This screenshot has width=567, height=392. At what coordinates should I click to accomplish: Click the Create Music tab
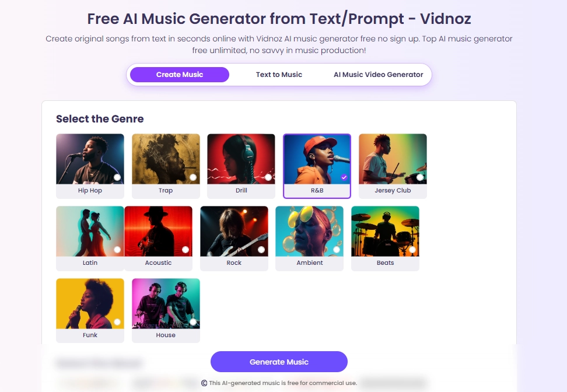180,75
